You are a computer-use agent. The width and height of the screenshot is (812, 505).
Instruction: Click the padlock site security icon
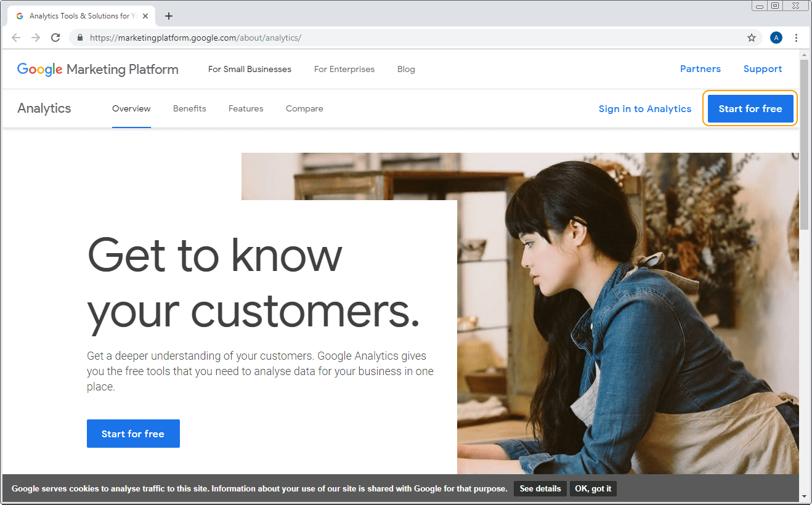[x=79, y=38]
